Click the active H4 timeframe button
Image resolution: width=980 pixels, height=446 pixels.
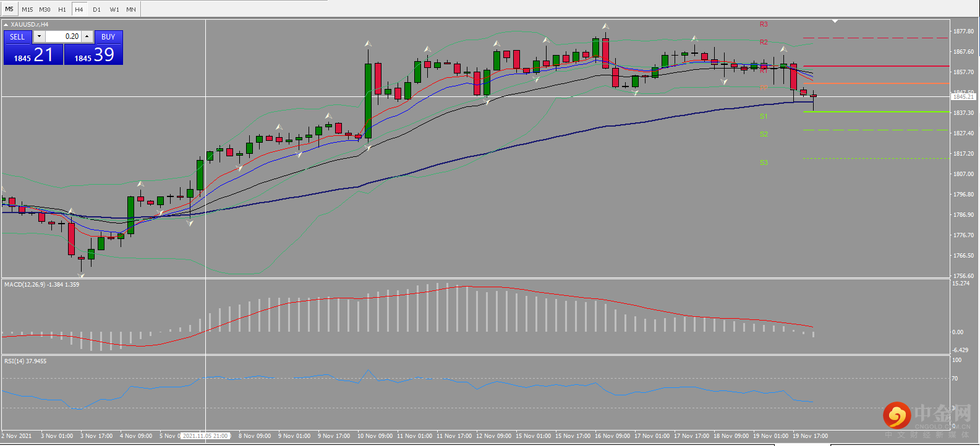(x=79, y=10)
